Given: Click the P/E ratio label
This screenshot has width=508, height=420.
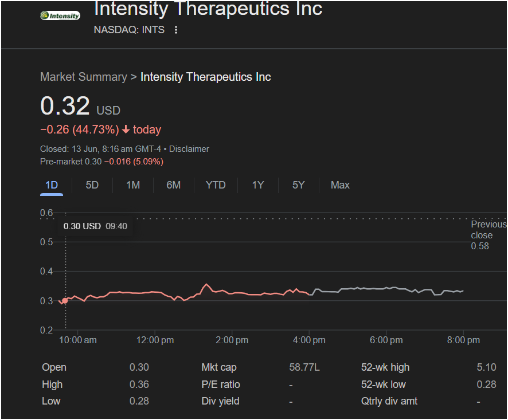Looking at the screenshot, I should [221, 384].
